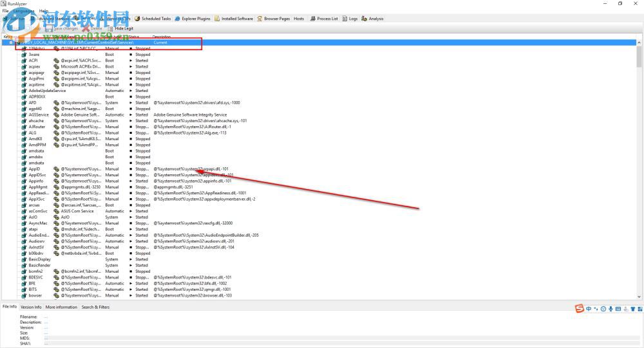The image size is (644, 348).
Task: Click the display-name icon beside @appmgmts.dll,-3250
Action: click(56, 187)
